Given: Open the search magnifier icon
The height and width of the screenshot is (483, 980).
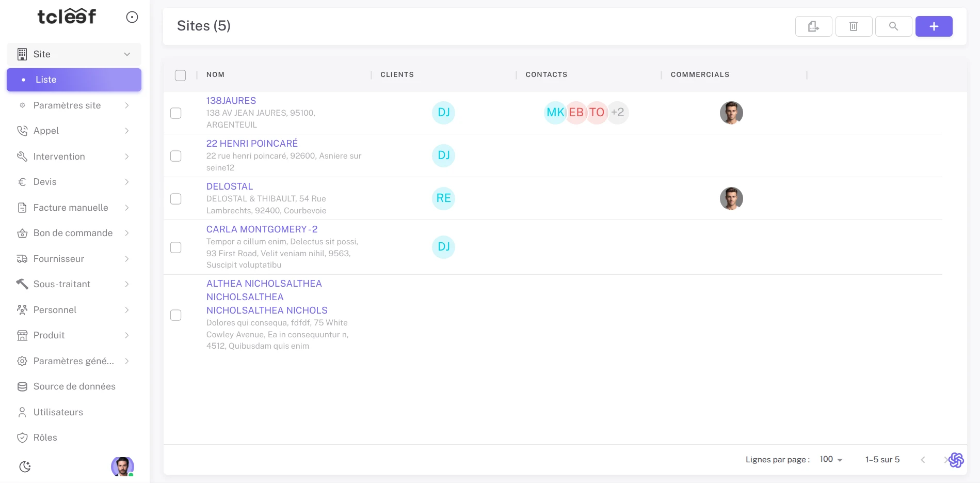Looking at the screenshot, I should tap(893, 26).
